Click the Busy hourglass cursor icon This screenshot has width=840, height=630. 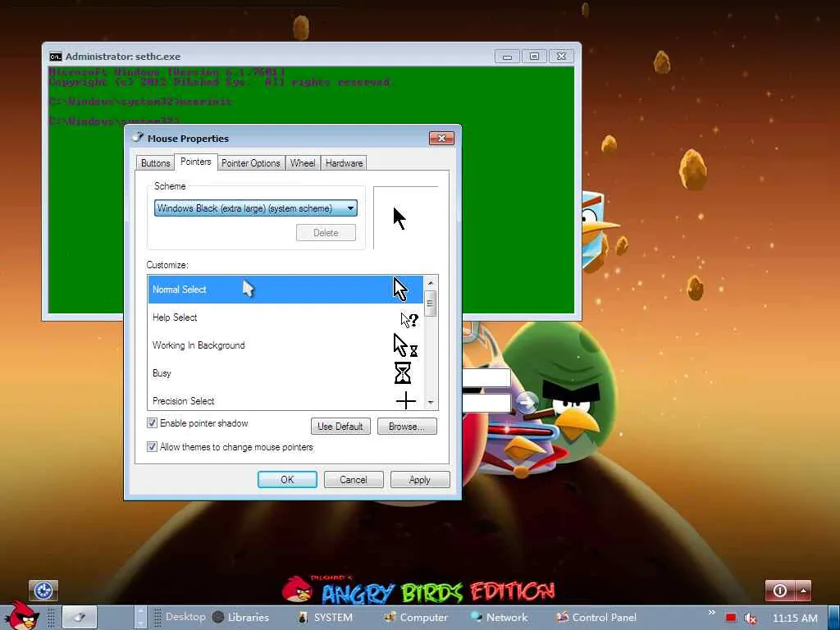(402, 373)
